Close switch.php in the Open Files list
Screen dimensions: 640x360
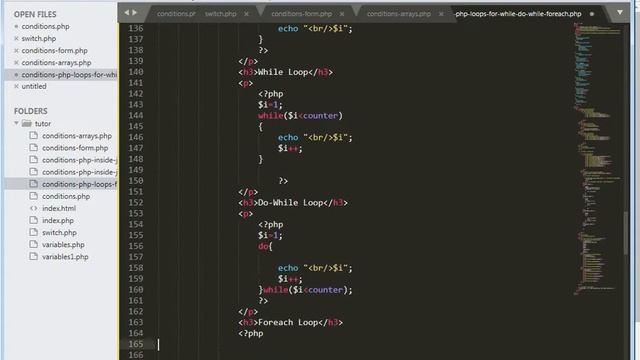[x=16, y=38]
